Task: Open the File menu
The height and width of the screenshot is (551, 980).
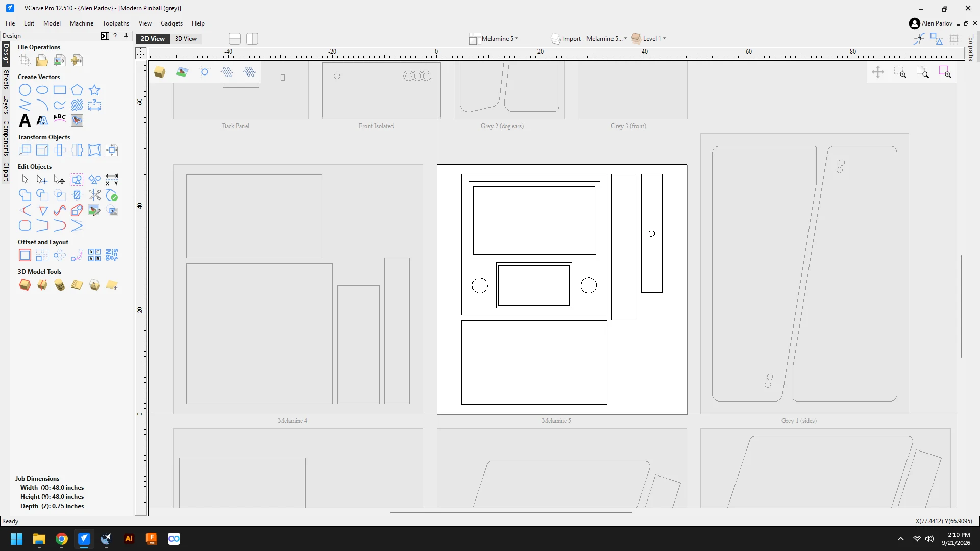Action: [10, 23]
